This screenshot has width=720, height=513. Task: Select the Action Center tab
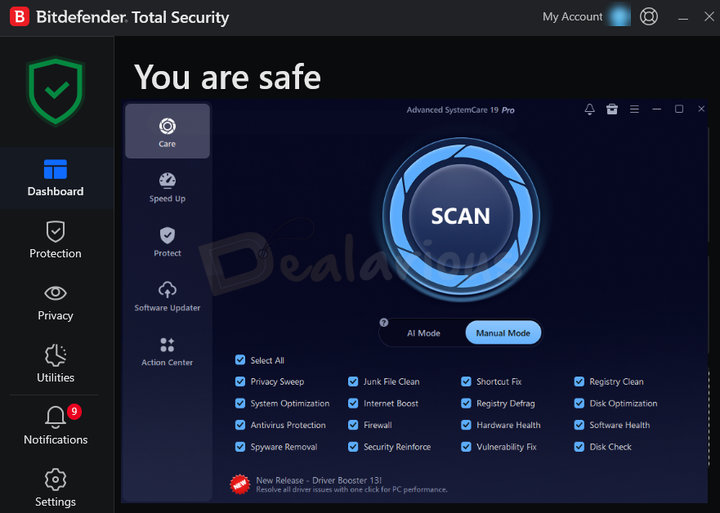pos(167,350)
